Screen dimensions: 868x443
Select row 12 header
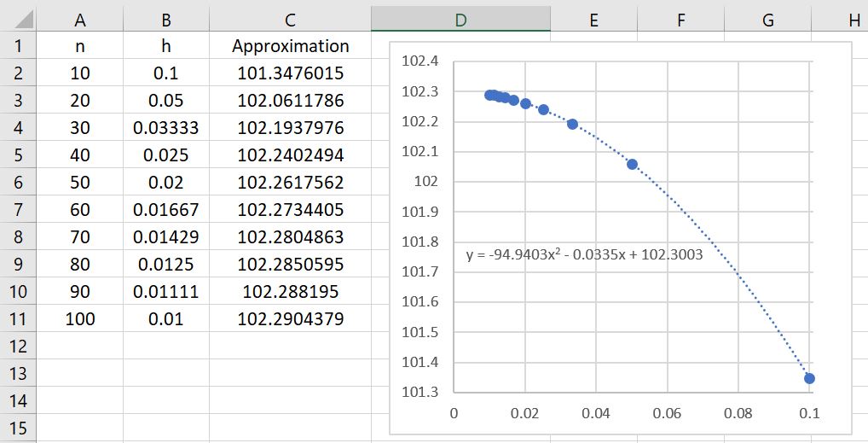click(x=19, y=347)
